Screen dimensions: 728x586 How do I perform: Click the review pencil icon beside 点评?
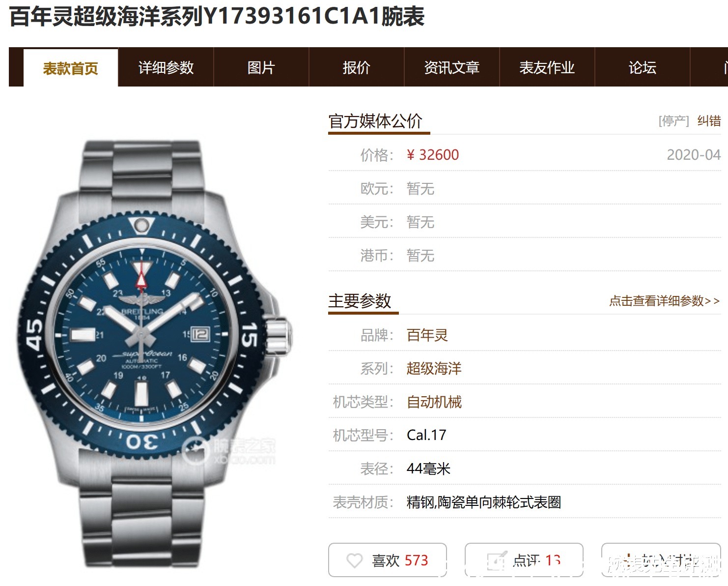[x=496, y=561]
